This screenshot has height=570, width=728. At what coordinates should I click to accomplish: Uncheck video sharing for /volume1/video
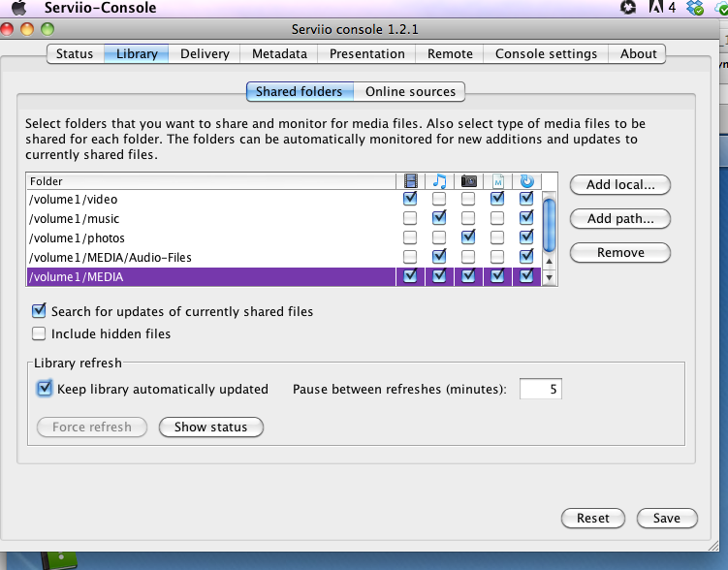point(410,199)
